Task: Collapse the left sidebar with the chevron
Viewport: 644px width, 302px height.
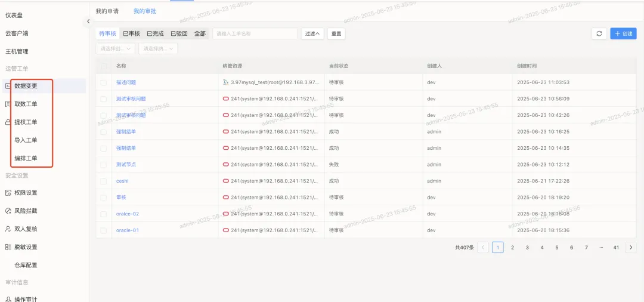Action: [88, 21]
